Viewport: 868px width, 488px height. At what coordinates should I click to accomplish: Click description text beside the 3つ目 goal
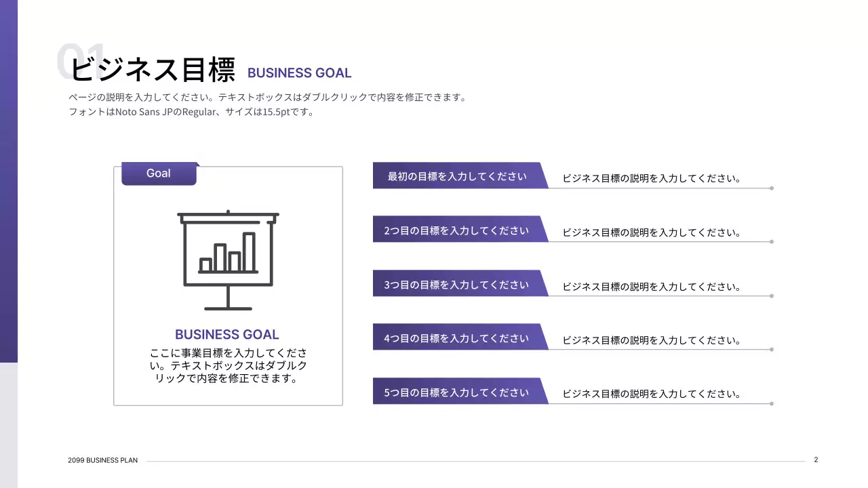coord(651,287)
